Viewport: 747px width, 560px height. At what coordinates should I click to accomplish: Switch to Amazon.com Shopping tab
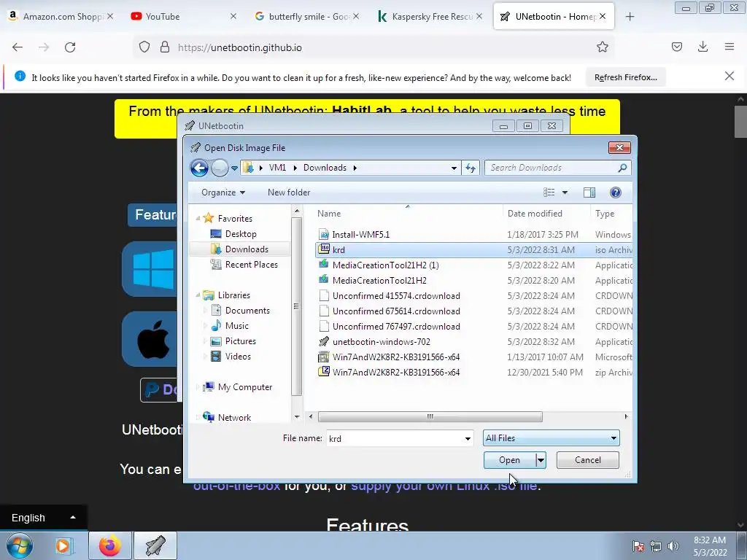(x=61, y=16)
